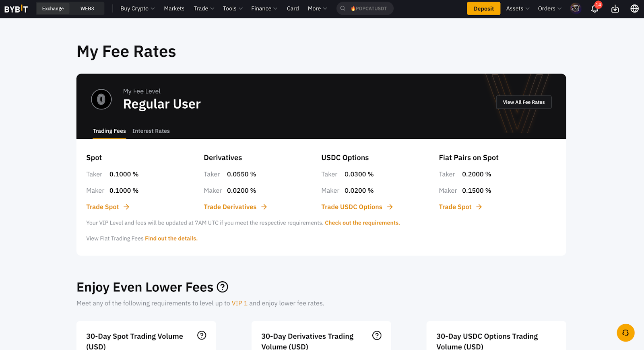The height and width of the screenshot is (350, 644).
Task: Open the language globe icon
Action: pyautogui.click(x=635, y=8)
